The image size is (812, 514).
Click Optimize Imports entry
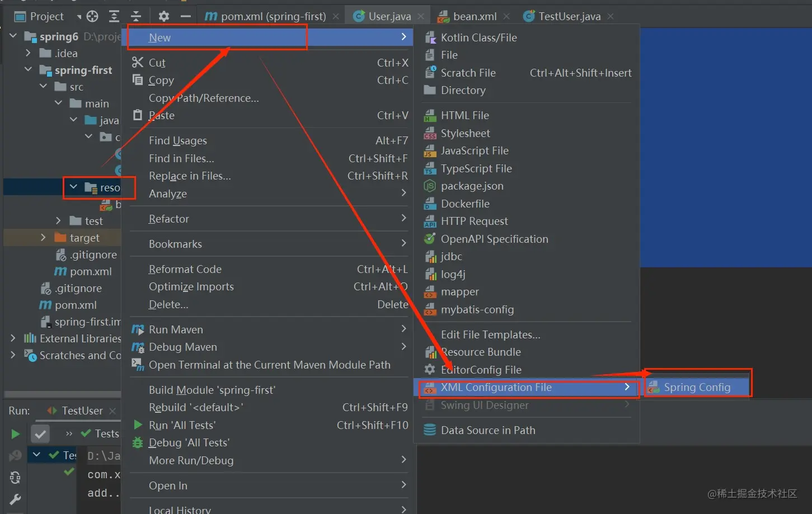(x=191, y=286)
